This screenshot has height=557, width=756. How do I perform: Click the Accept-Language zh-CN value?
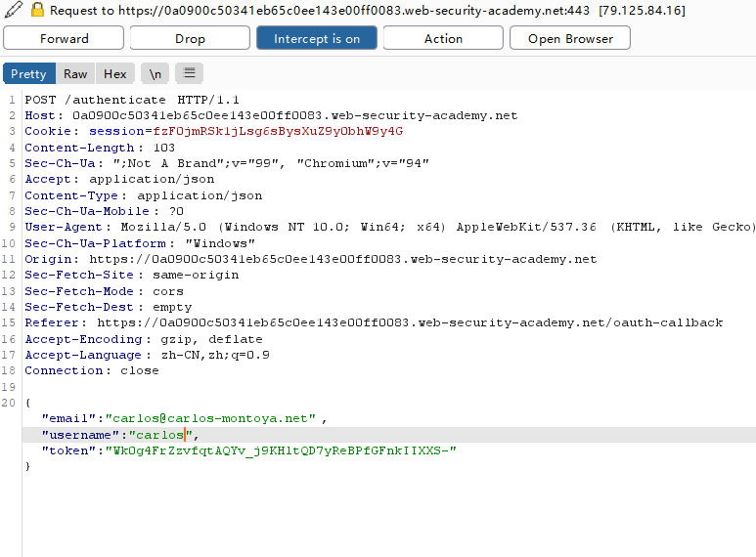click(x=215, y=355)
